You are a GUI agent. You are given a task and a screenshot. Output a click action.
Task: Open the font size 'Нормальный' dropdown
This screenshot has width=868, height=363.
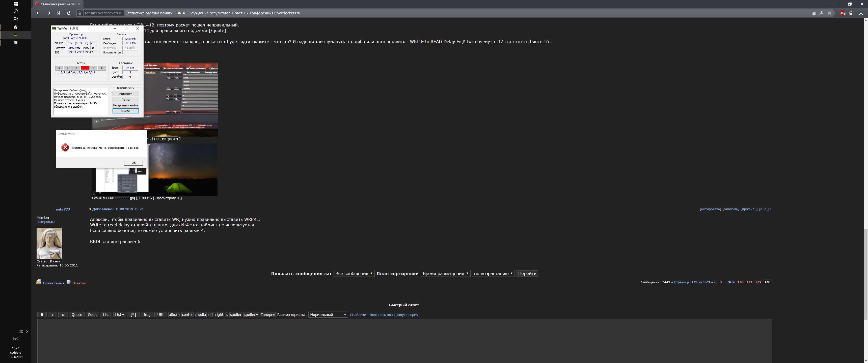click(x=328, y=315)
